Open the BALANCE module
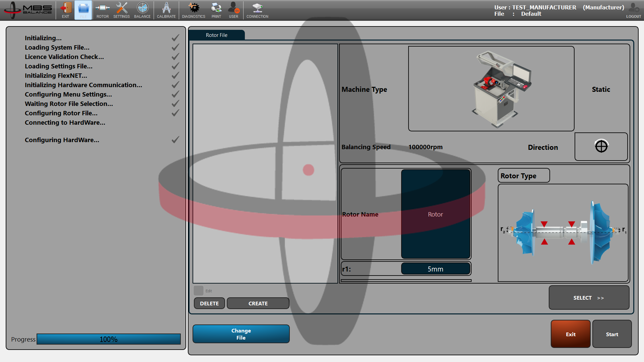The image size is (644, 362). pos(142,10)
